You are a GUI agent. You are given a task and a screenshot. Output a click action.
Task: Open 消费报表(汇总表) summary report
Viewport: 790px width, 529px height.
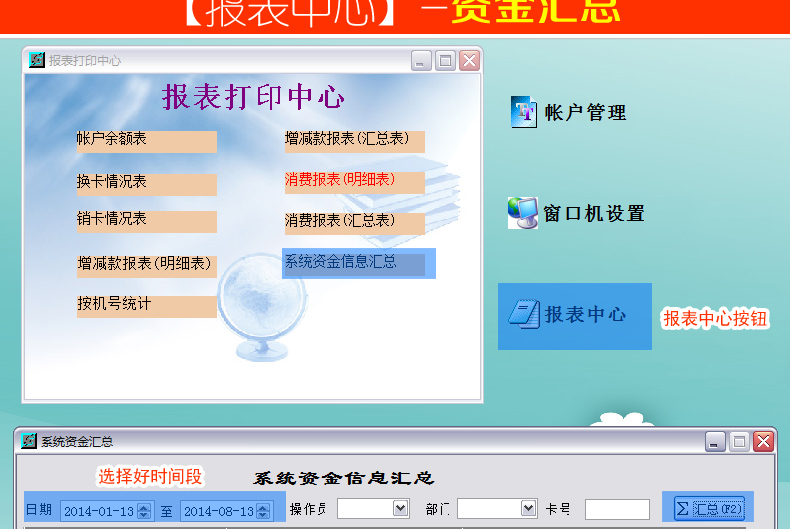(x=354, y=222)
